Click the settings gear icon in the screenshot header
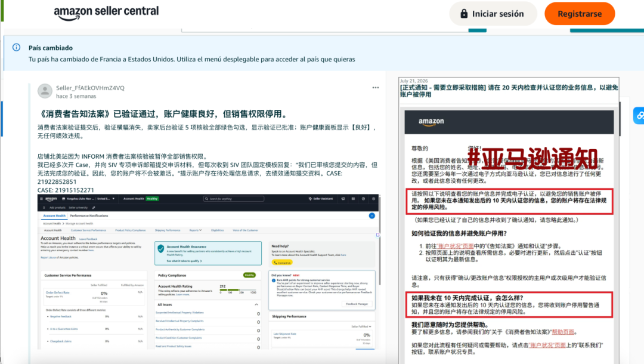This screenshot has height=364, width=644. point(373,199)
